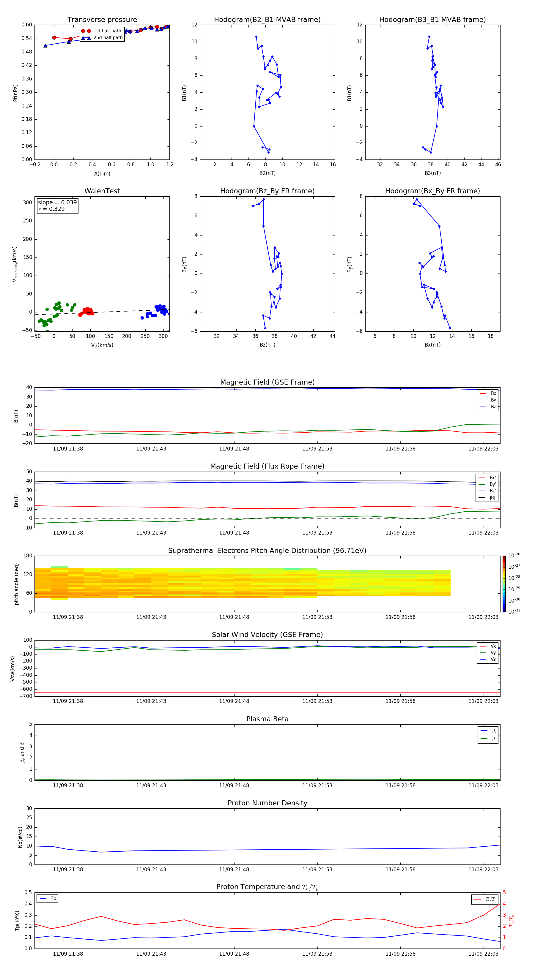Click the 'Proton Temperature and Te/Tp' title
Viewport: 535px width, 980px height.
[x=267, y=887]
